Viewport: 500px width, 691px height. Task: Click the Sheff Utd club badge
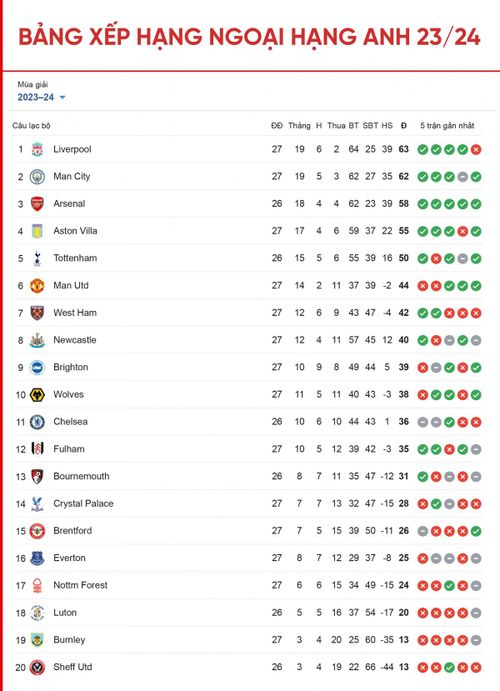point(37,668)
